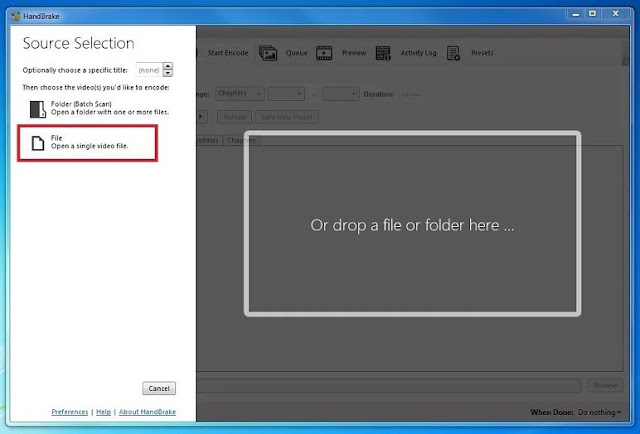The width and height of the screenshot is (640, 434).
Task: Click the drop file or folder area
Action: [412, 224]
